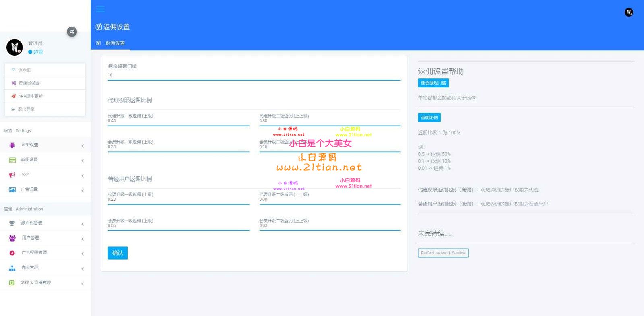
Task: Open the 管理员设置 menu entry
Action: 29,83
